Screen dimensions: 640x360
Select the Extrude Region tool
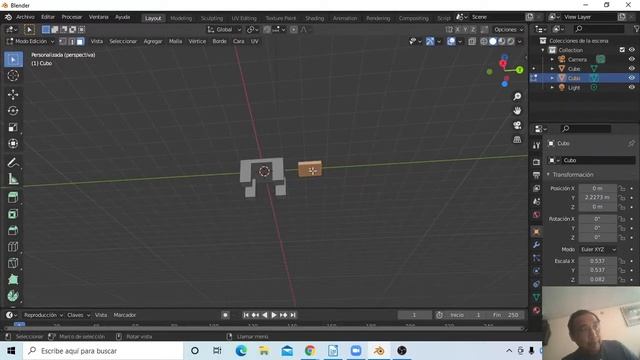pos(13,198)
